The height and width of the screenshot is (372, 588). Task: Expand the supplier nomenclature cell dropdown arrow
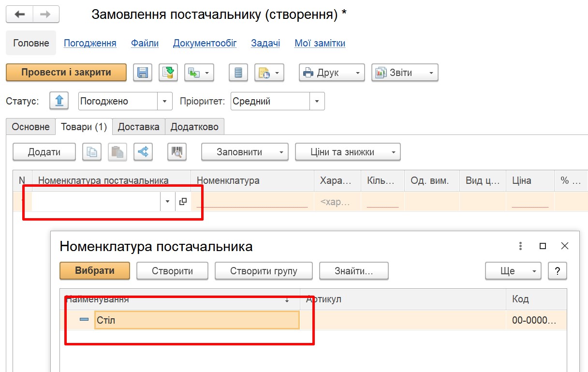(x=168, y=201)
